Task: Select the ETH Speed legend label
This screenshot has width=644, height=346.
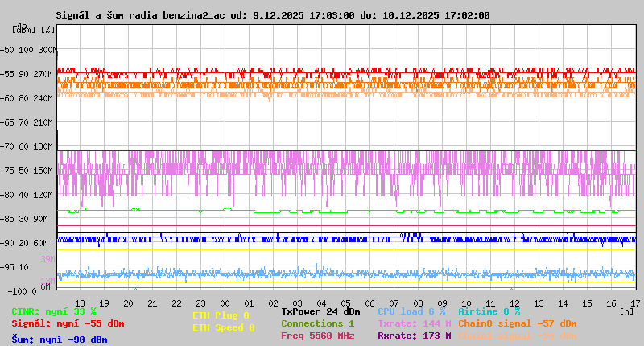Action: 221,327
